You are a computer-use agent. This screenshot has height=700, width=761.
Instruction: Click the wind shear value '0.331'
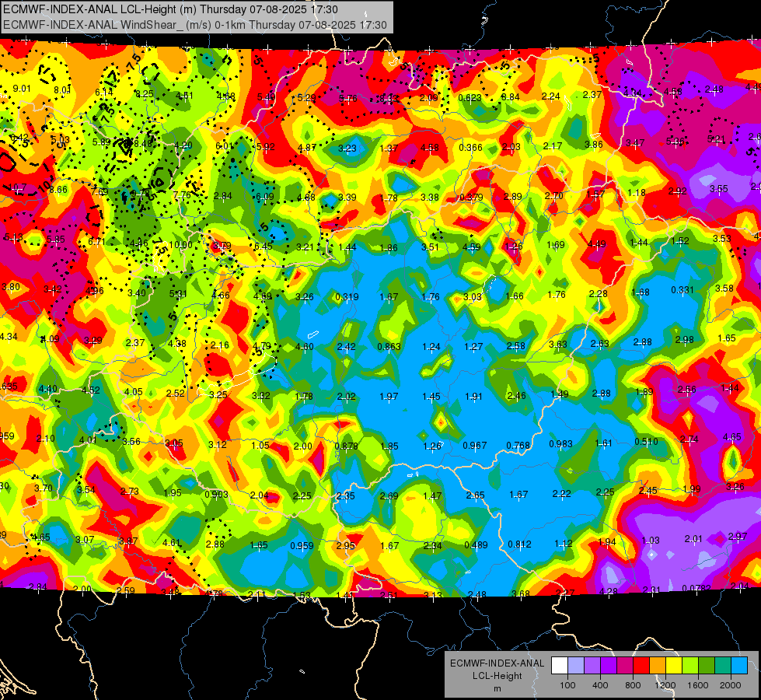tap(682, 289)
